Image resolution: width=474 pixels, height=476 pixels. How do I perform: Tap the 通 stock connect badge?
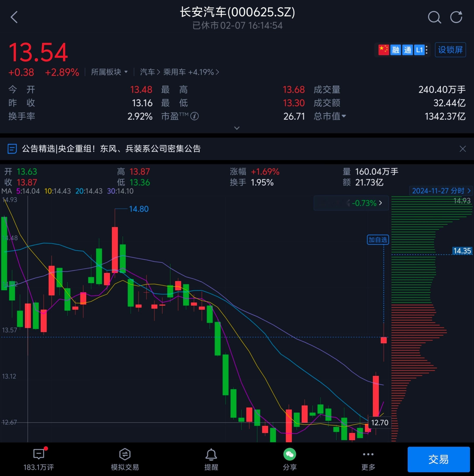pos(408,50)
